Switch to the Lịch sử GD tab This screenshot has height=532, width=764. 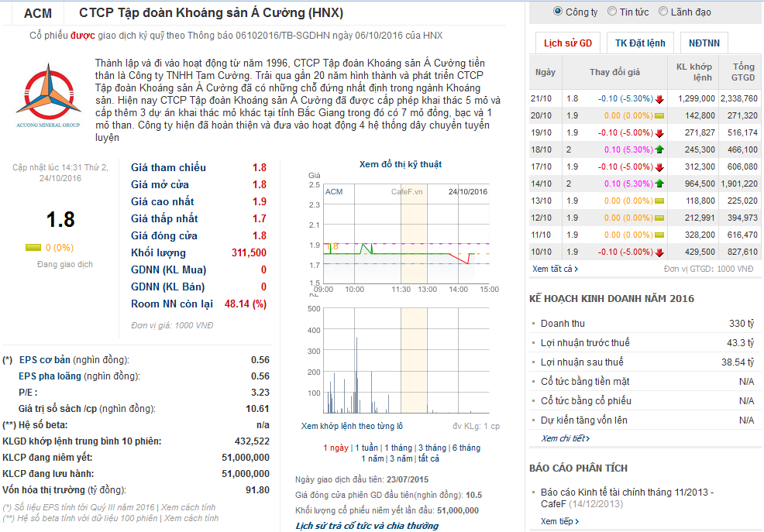pos(568,43)
